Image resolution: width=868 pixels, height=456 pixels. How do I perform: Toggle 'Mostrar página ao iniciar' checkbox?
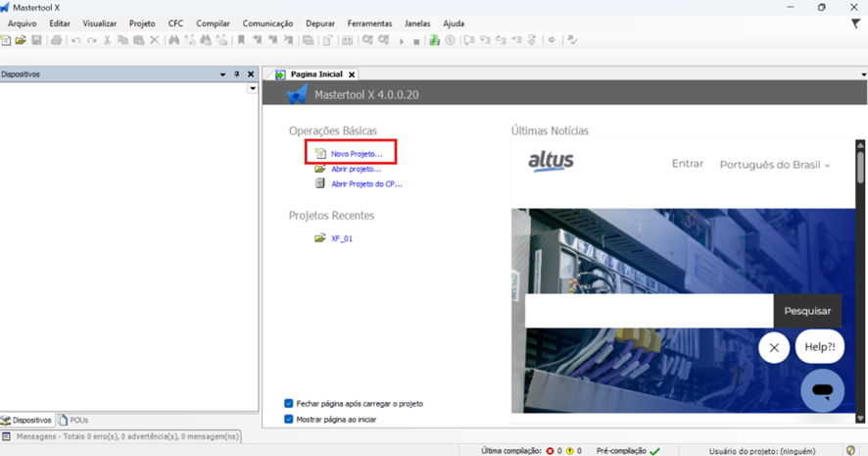(x=289, y=419)
